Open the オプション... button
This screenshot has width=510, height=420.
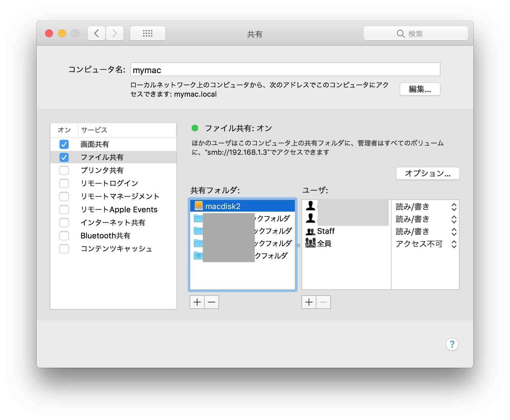428,173
